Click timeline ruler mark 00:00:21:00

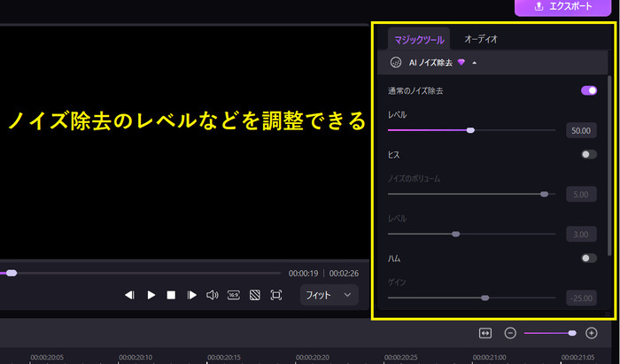coord(490,357)
